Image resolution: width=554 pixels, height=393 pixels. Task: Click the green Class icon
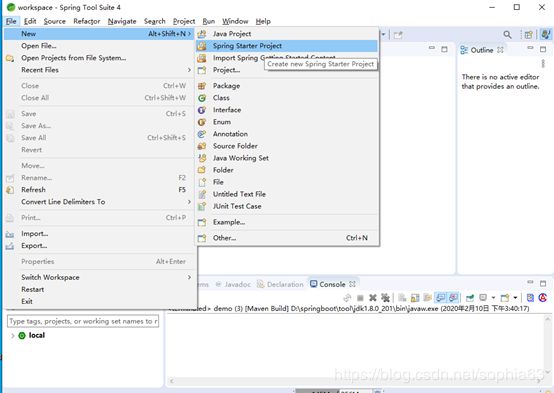pos(202,98)
